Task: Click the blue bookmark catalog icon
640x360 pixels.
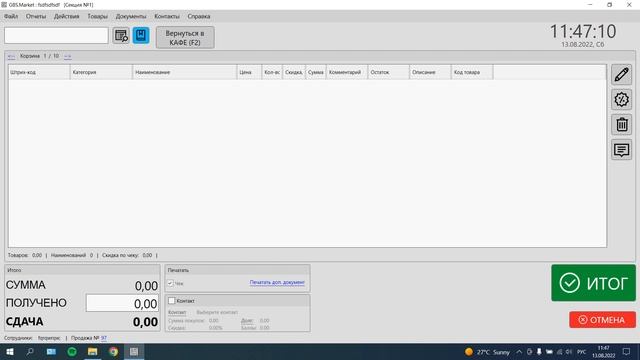Action: click(x=141, y=36)
